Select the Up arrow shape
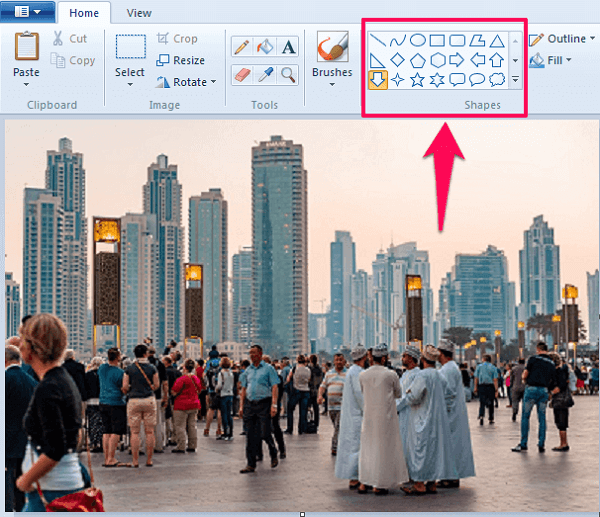This screenshot has height=517, width=600. click(497, 60)
